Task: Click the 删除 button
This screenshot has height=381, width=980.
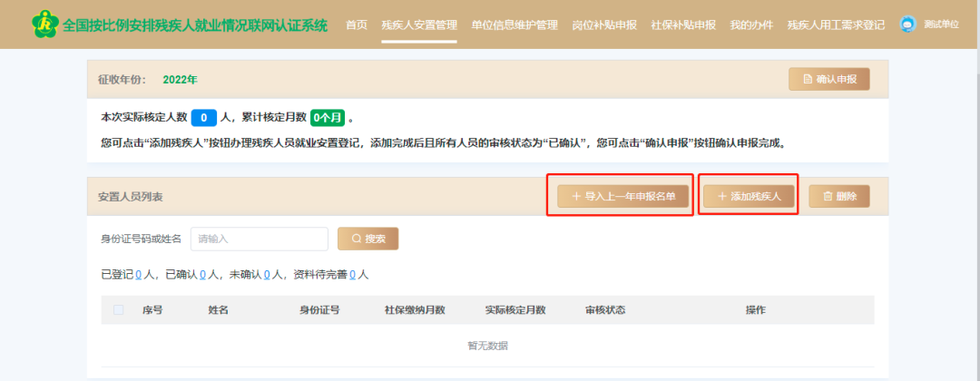Action: point(838,196)
